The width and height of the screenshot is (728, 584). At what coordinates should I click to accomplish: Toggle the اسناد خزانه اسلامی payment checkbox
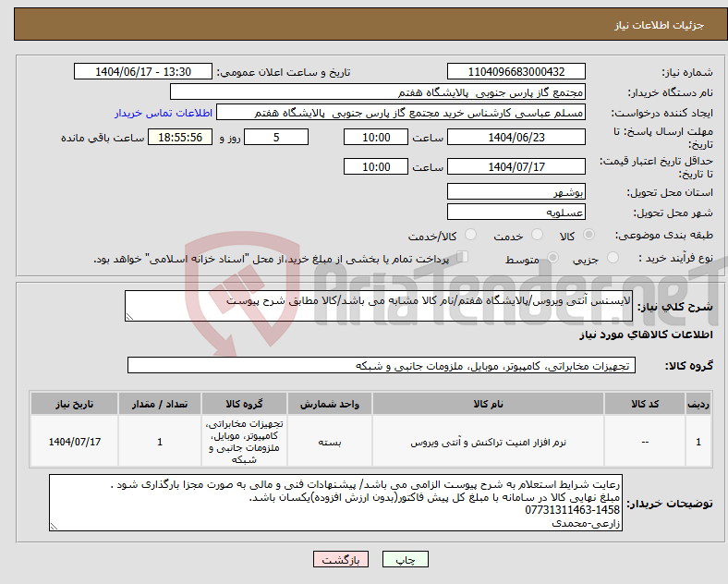tap(463, 257)
